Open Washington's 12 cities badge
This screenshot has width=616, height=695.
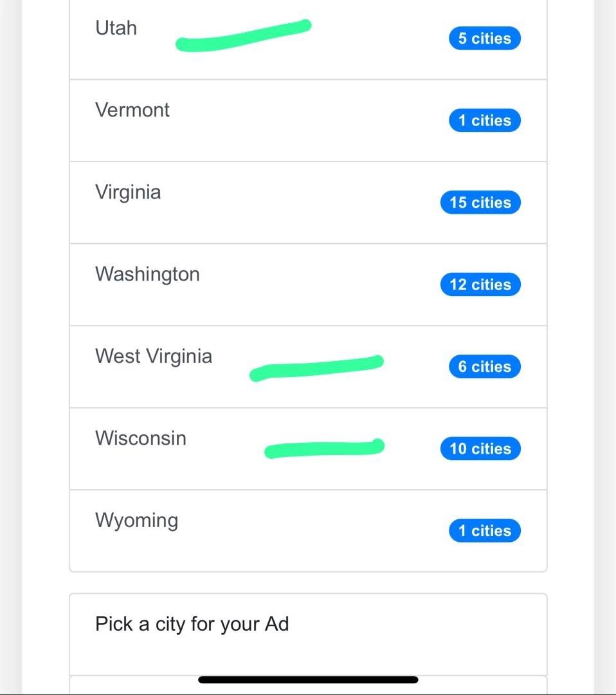[x=480, y=284]
